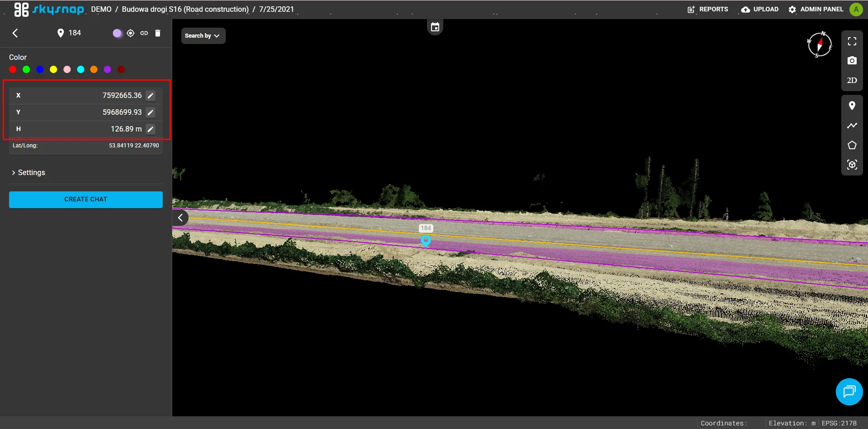This screenshot has height=429, width=868.
Task: Collapse the left side panel
Action: pos(180,218)
